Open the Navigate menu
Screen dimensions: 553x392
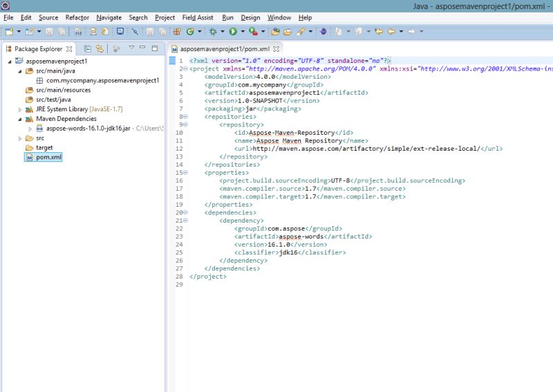tap(109, 18)
